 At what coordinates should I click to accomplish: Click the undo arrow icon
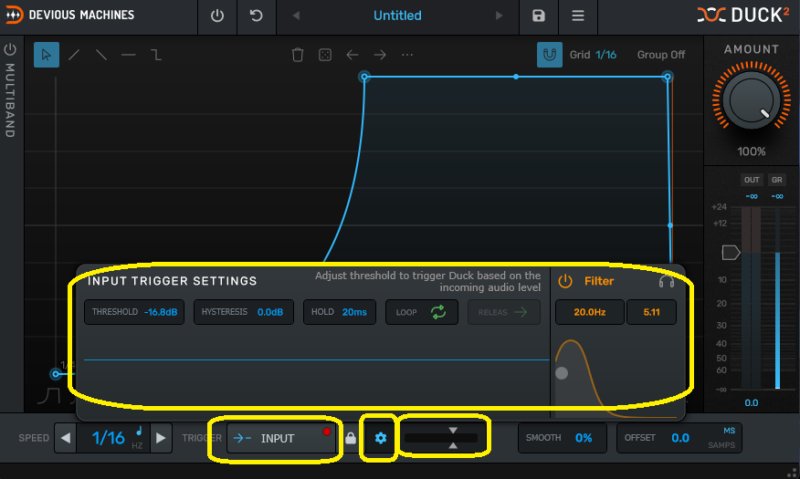[256, 16]
